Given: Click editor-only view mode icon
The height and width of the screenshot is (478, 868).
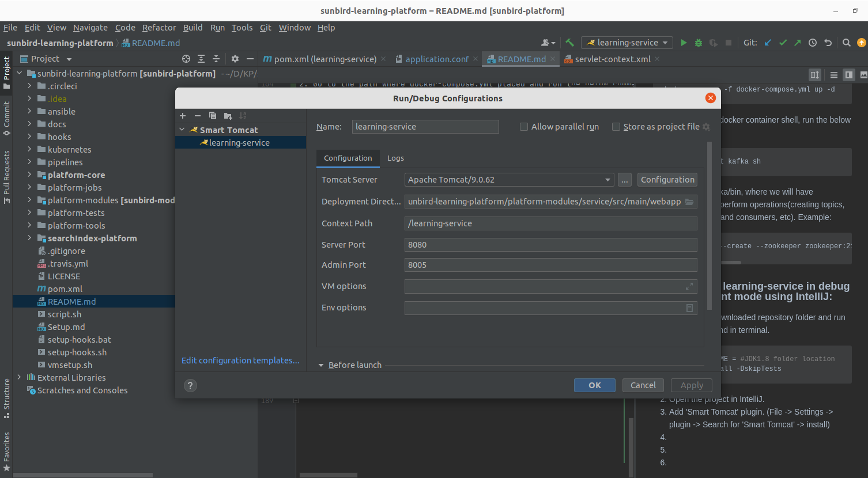Looking at the screenshot, I should click(834, 75).
